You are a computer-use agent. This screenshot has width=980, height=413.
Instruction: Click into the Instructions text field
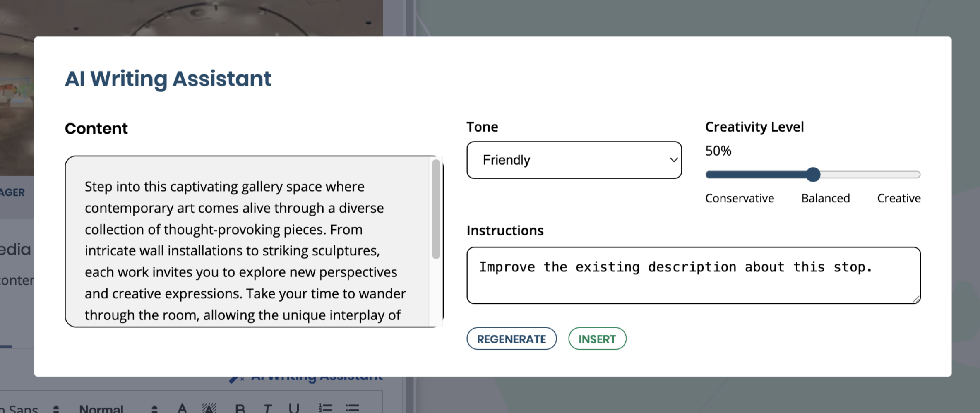[693, 275]
